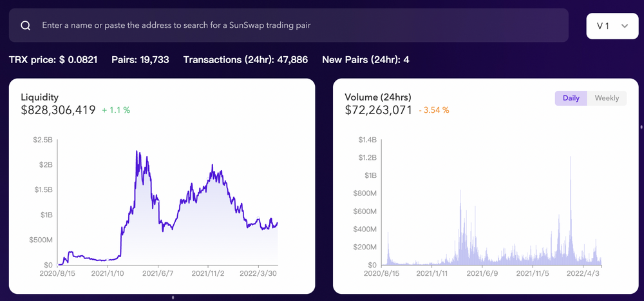This screenshot has width=644, height=301.
Task: Switch volume chart to Weekly
Action: (x=607, y=98)
